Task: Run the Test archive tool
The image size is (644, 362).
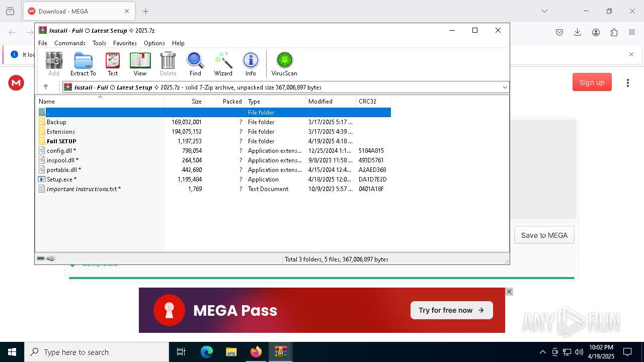Action: pyautogui.click(x=113, y=64)
